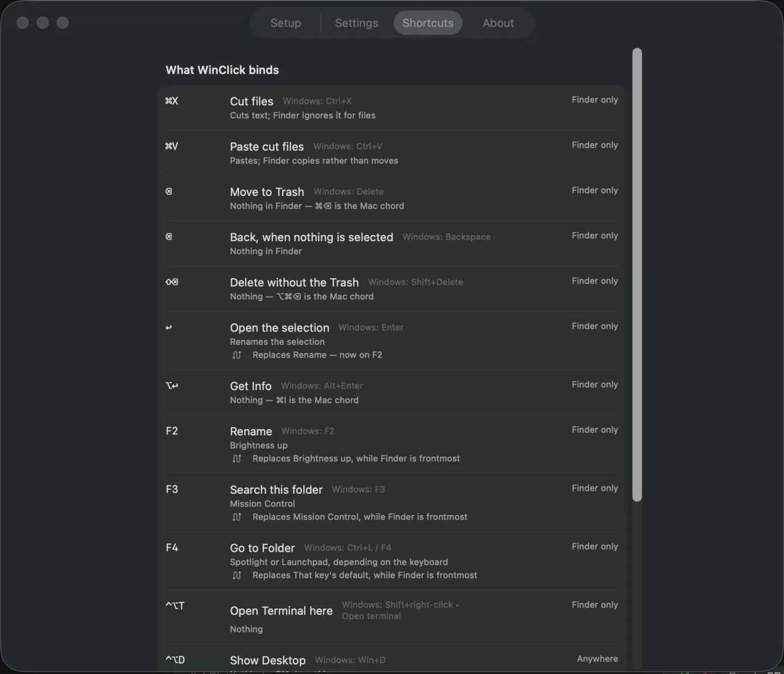
Task: Click 'Back, when nothing is selected' title
Action: tap(311, 237)
